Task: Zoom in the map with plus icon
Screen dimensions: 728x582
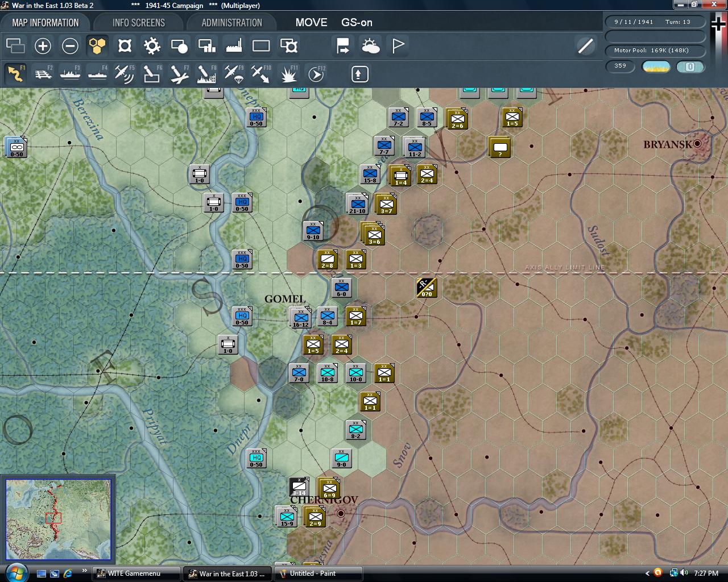Action: [43, 46]
